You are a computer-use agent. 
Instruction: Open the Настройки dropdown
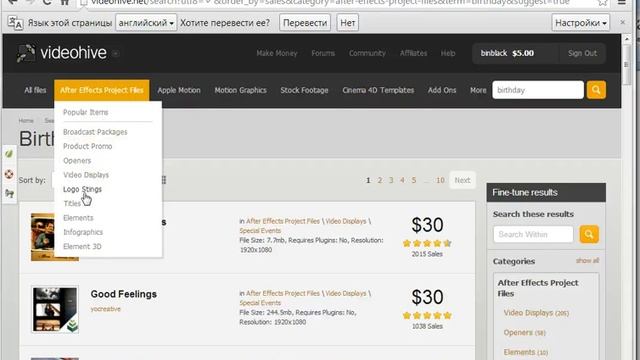pyautogui.click(x=580, y=23)
